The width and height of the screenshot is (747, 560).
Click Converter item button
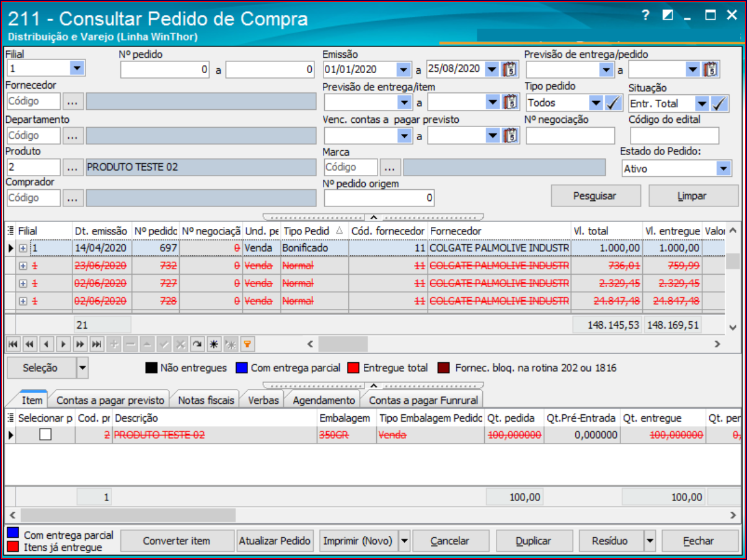click(x=177, y=541)
